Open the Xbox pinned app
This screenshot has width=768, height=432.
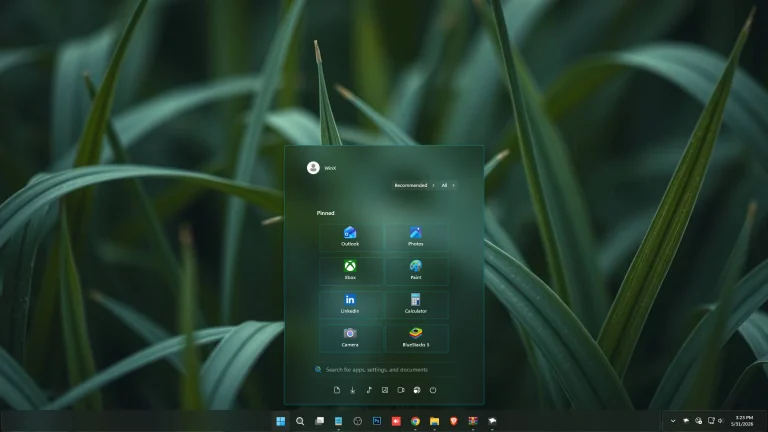point(351,271)
